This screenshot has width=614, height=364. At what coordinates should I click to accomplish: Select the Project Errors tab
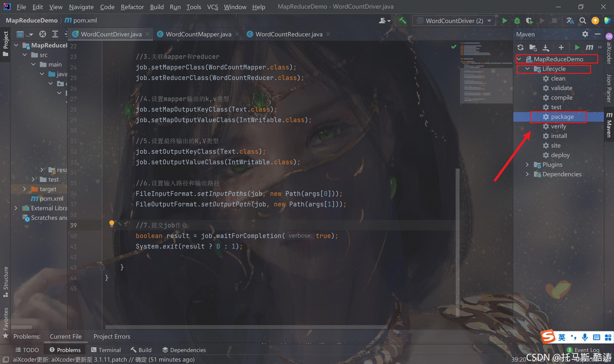(x=112, y=336)
